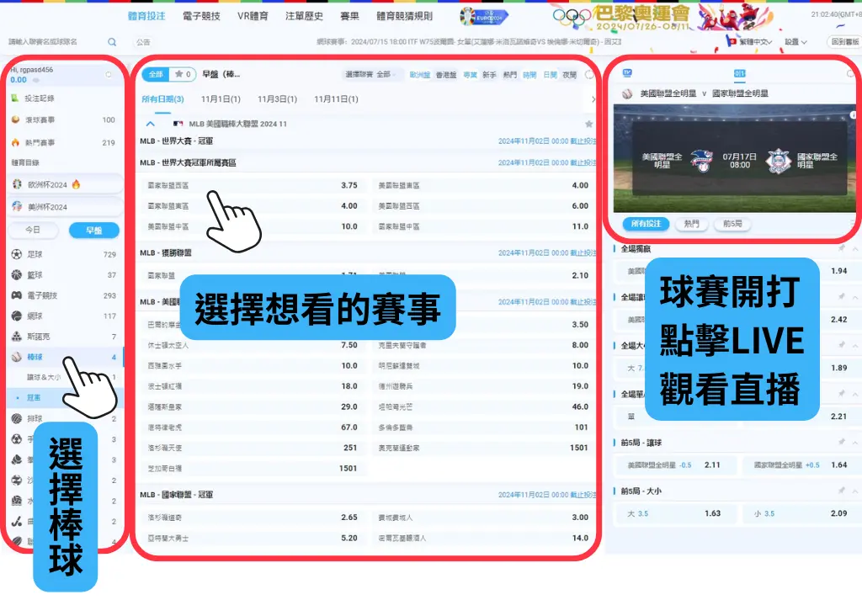Click the 熱門 filter under match banner
The image size is (862, 616).
click(692, 224)
